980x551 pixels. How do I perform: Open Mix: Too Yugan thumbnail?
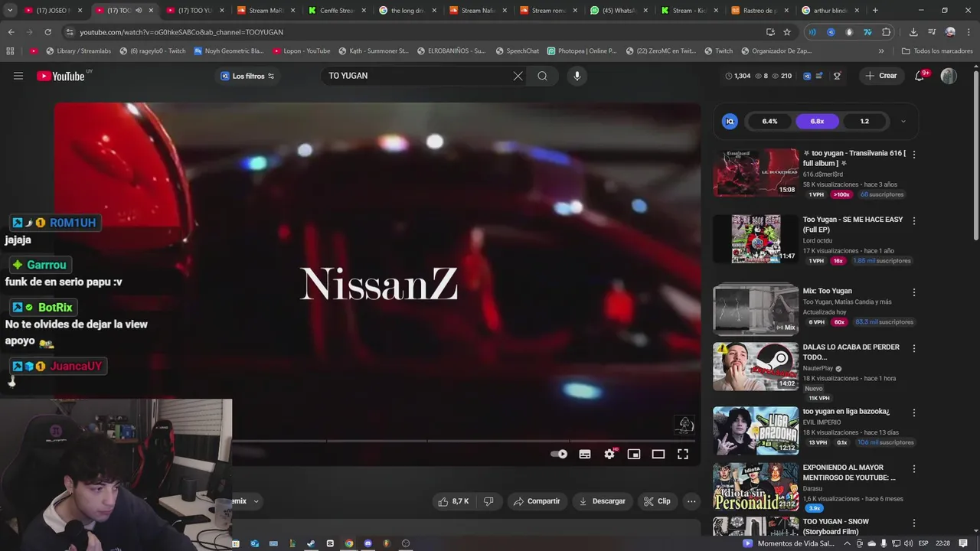[756, 309]
